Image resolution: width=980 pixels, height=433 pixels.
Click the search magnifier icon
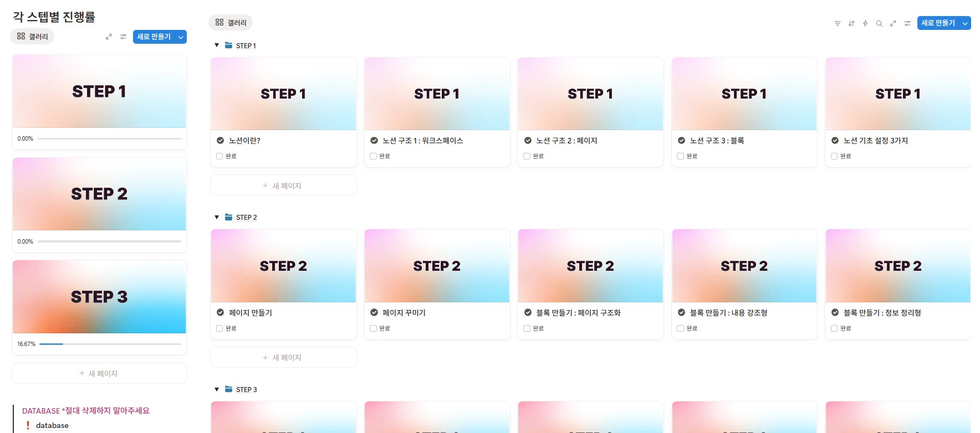(879, 23)
